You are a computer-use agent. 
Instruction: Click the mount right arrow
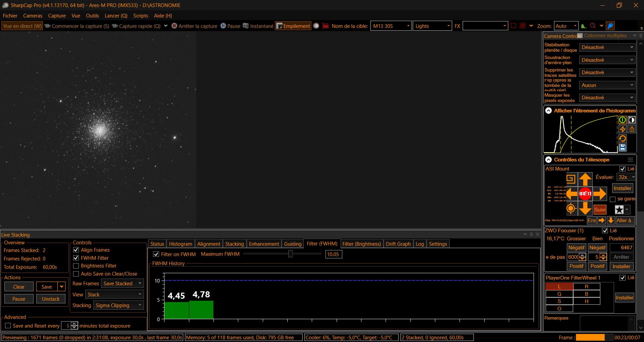pos(600,194)
